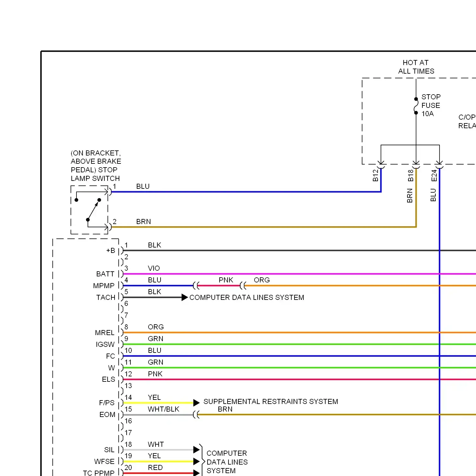Screen dimensions: 476x476
Task: Click ORG label on the MPMP wire
Action: pyautogui.click(x=262, y=280)
